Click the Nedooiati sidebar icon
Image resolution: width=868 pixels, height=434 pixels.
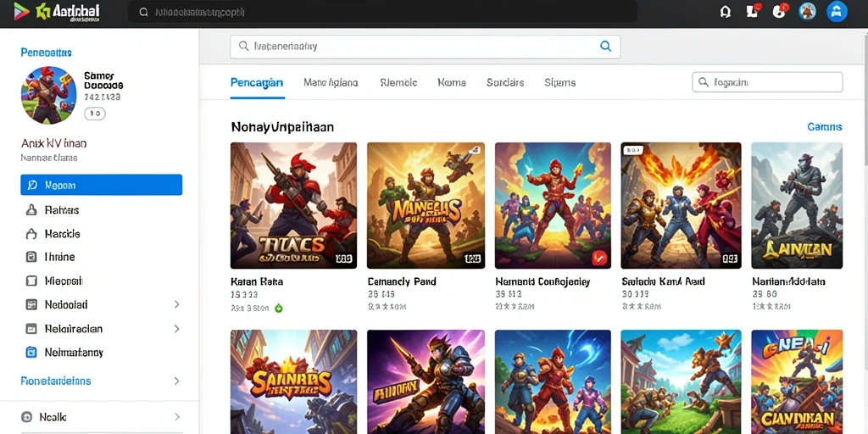[31, 304]
